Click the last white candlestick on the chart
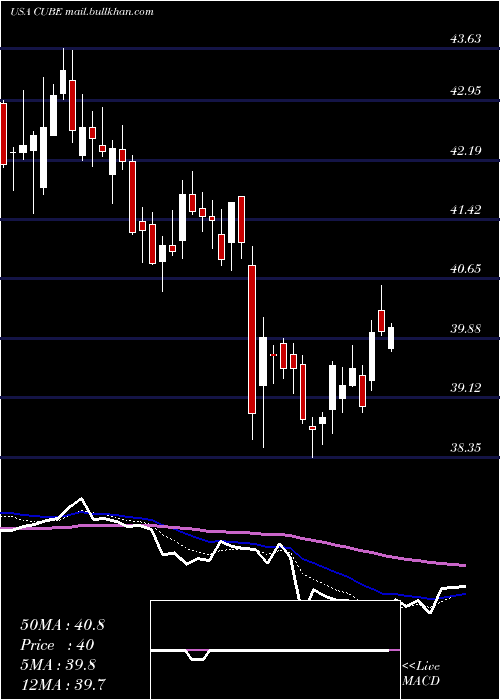Viewport: 500px width, 700px height. pyautogui.click(x=391, y=338)
